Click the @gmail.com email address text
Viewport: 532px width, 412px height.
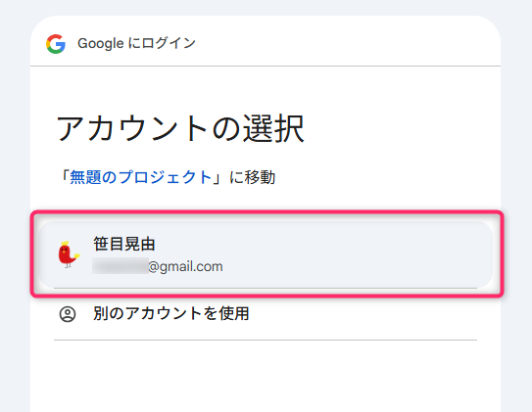click(x=185, y=266)
